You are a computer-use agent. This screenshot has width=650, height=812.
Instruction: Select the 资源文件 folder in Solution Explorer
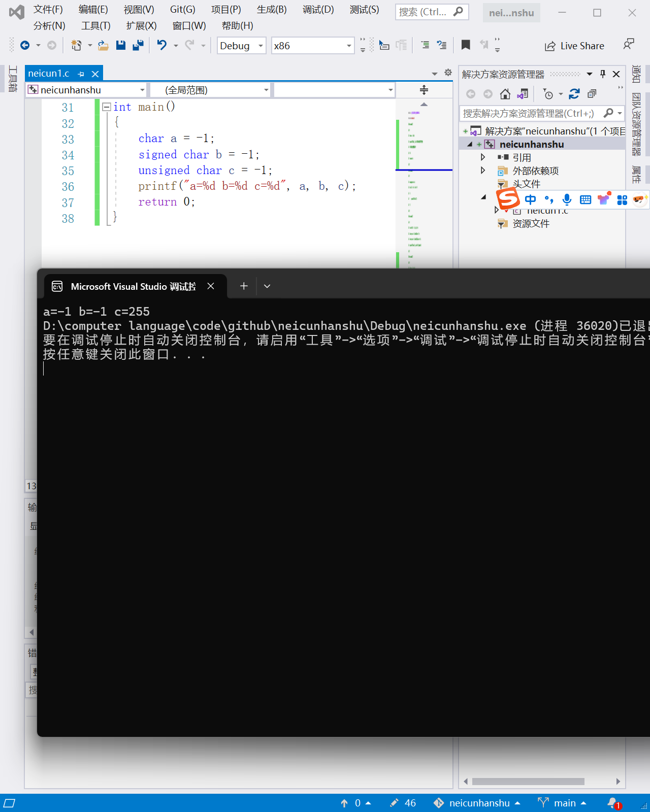click(531, 223)
